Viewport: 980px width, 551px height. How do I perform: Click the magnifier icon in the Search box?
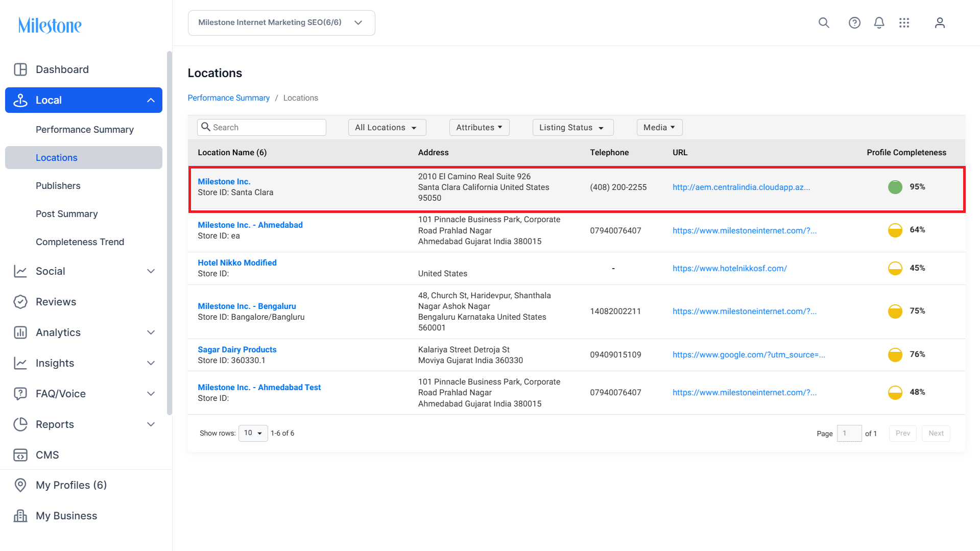[206, 127]
